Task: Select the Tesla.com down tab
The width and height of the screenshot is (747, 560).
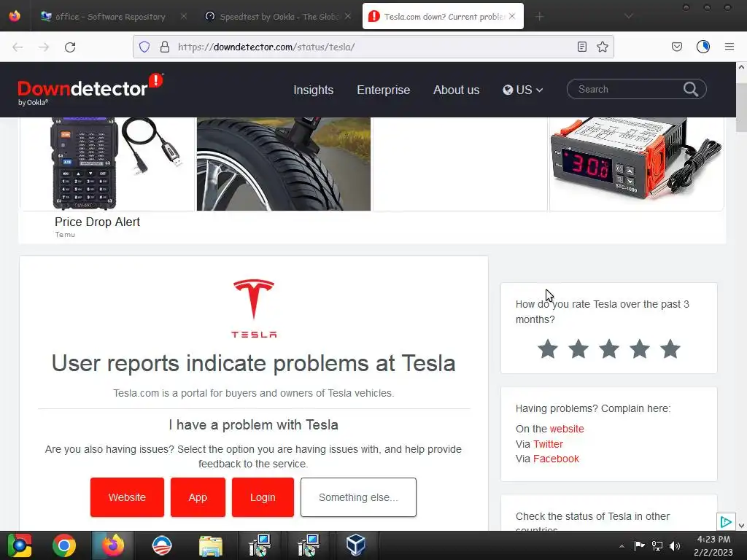Action: tap(444, 17)
